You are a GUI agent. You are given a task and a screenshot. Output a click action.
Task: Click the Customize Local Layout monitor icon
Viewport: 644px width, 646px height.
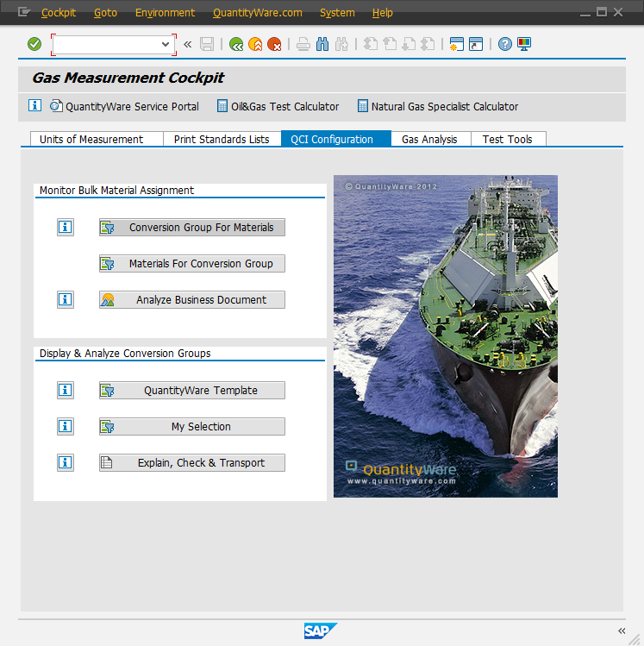524,44
